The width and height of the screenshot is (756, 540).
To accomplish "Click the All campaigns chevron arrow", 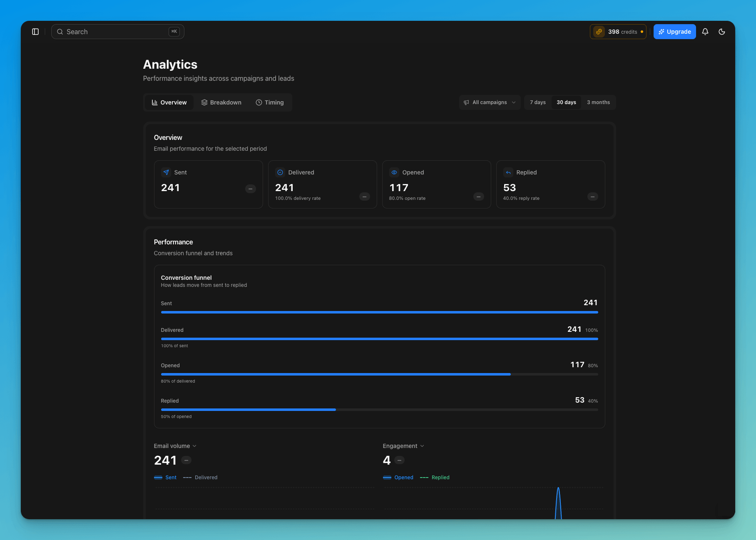I will tap(514, 102).
